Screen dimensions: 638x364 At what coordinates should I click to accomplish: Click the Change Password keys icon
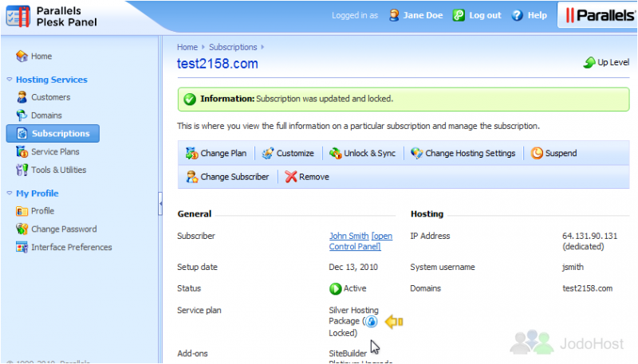pos(22,229)
